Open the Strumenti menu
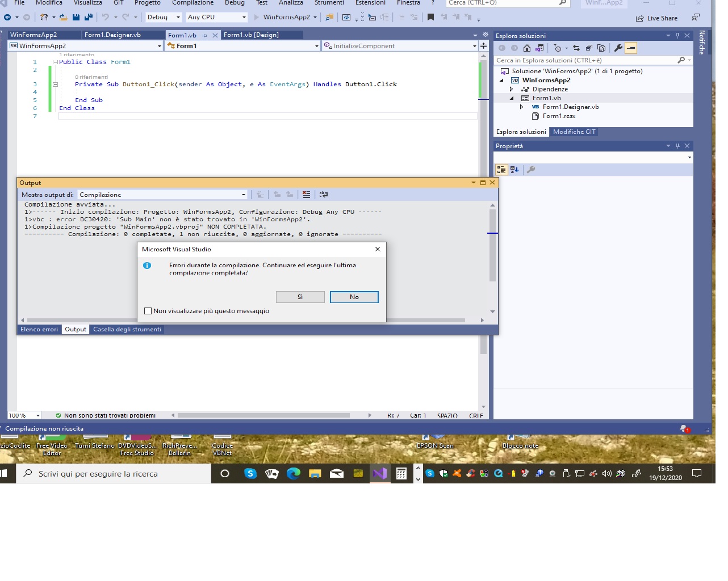This screenshot has height=581, width=728. 329,3
